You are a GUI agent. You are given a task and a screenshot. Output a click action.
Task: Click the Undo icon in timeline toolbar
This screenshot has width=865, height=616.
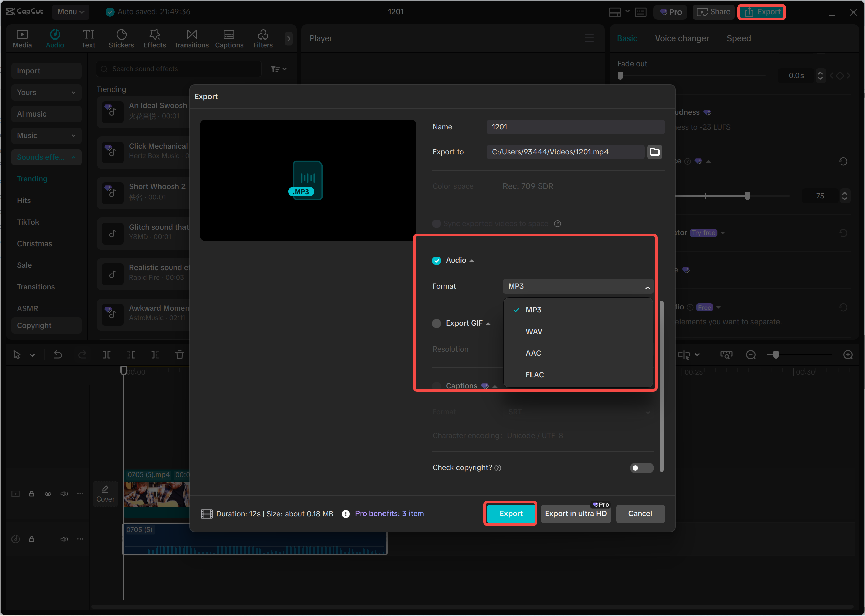(x=58, y=354)
